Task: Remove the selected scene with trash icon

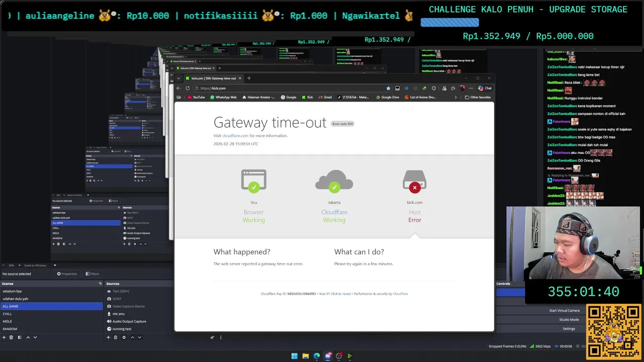Action: pos(11,337)
